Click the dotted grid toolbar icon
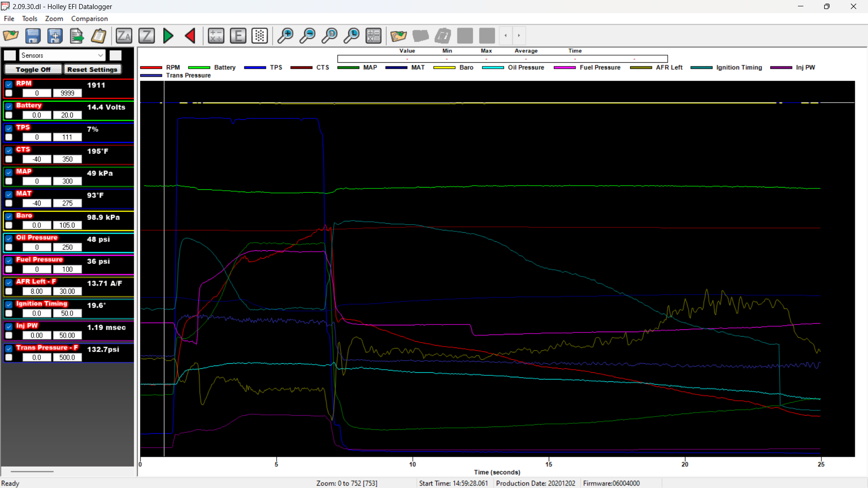The height and width of the screenshot is (488, 868). pyautogui.click(x=260, y=36)
